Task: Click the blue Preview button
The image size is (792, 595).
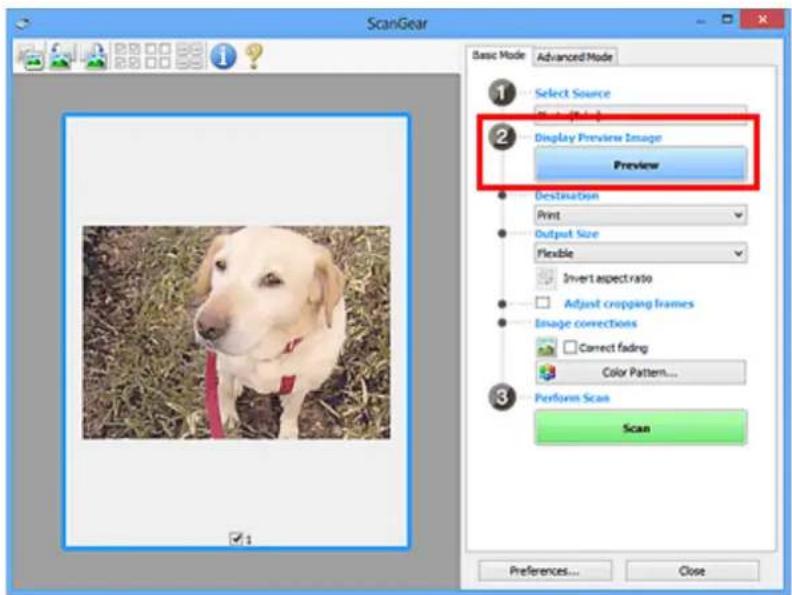Action: click(640, 164)
